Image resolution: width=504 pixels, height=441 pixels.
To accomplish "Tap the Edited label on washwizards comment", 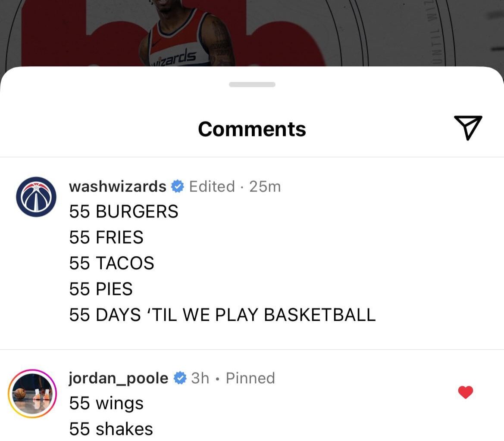I will click(212, 186).
